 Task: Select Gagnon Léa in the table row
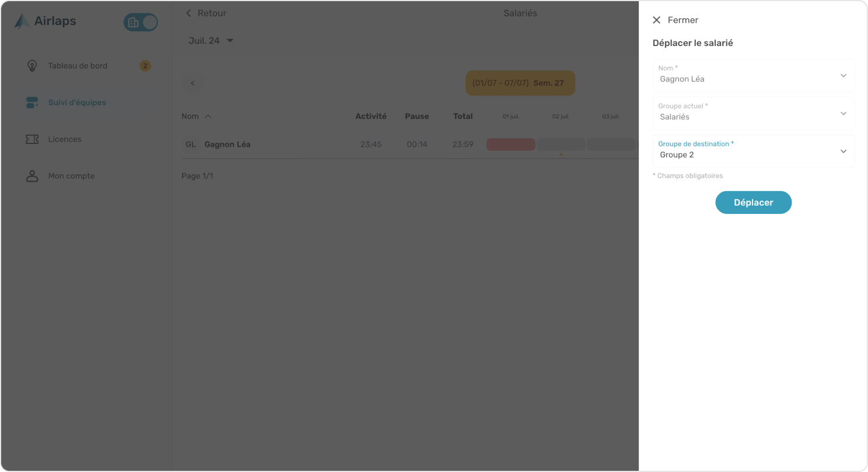tap(228, 145)
